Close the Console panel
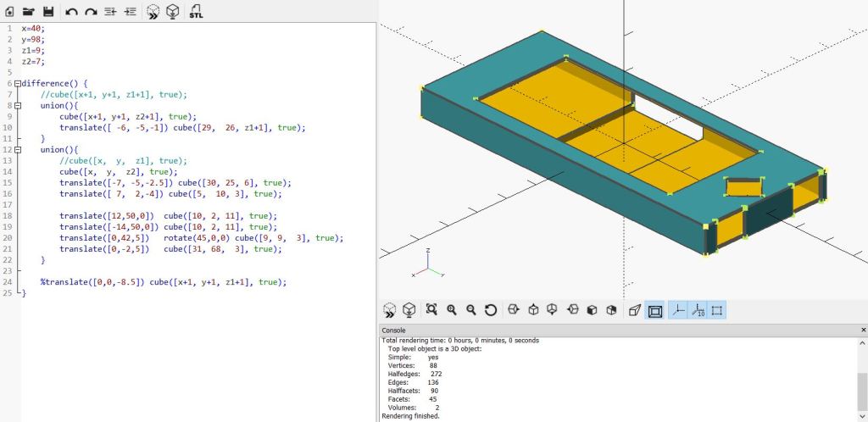This screenshot has height=422, width=868. tap(862, 330)
